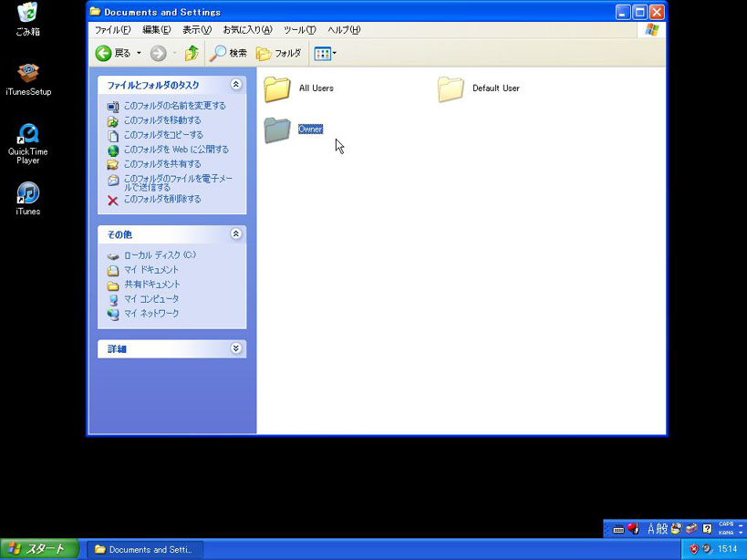Click the red IME style icon on language bar
The height and width of the screenshot is (560, 747).
[633, 528]
